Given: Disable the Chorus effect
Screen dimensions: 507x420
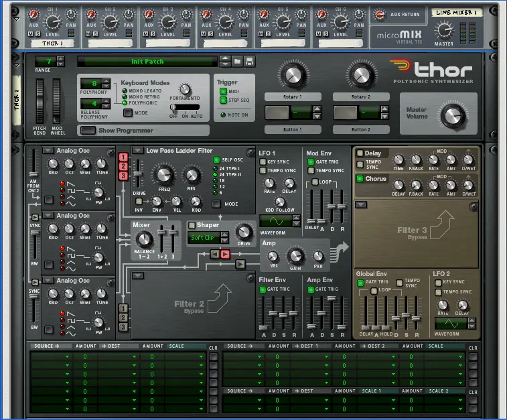Looking at the screenshot, I should pos(360,178).
